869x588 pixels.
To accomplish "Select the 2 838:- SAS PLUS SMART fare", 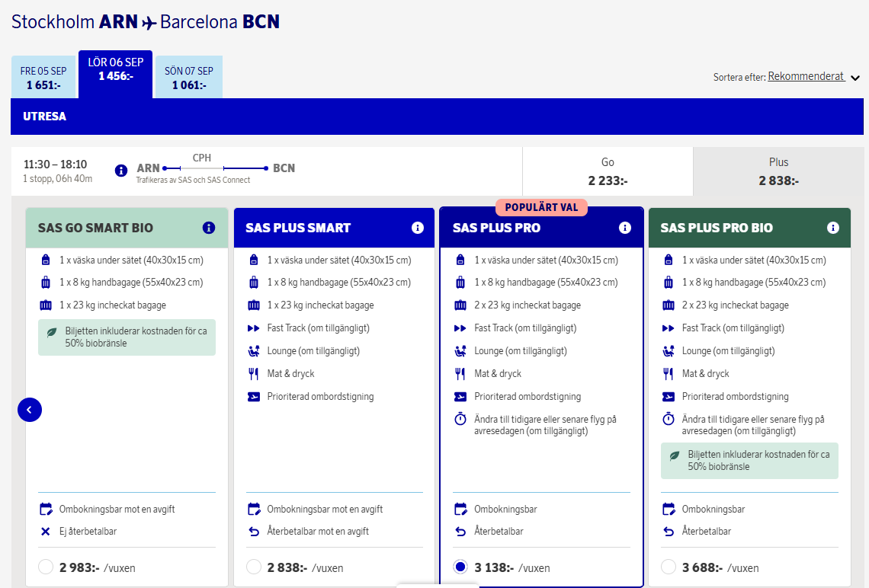I will click(x=254, y=567).
